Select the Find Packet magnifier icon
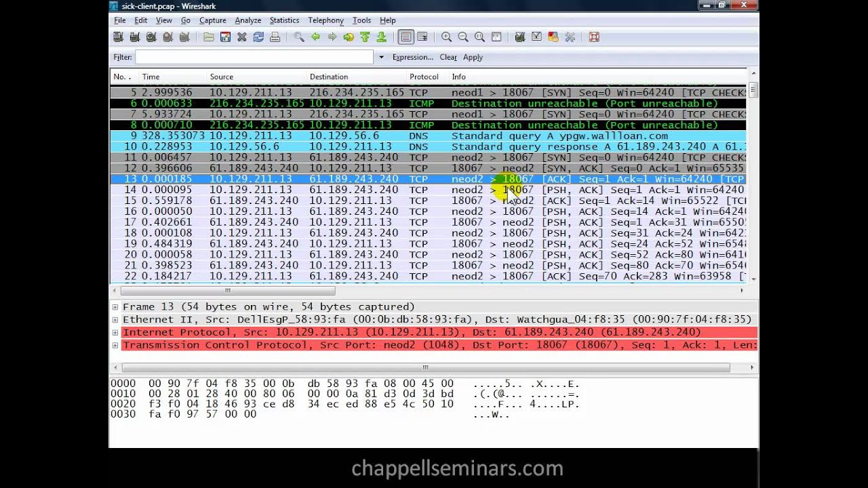 pyautogui.click(x=298, y=37)
